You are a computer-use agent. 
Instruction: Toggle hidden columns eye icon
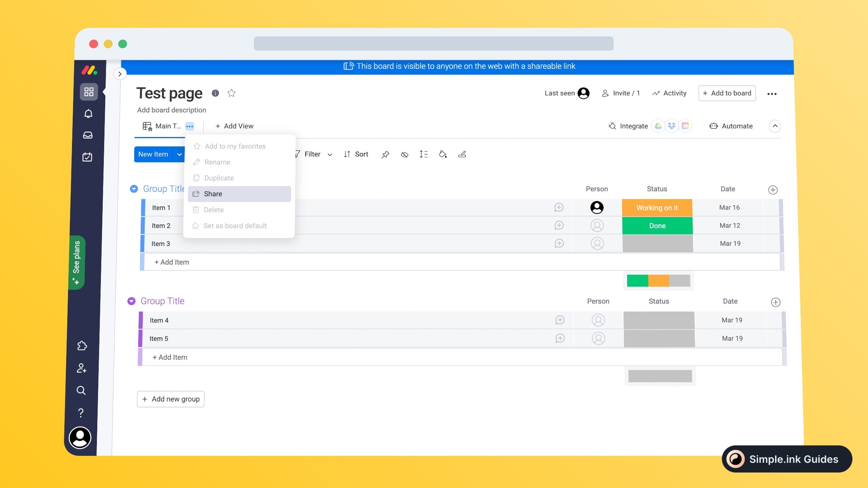click(404, 154)
